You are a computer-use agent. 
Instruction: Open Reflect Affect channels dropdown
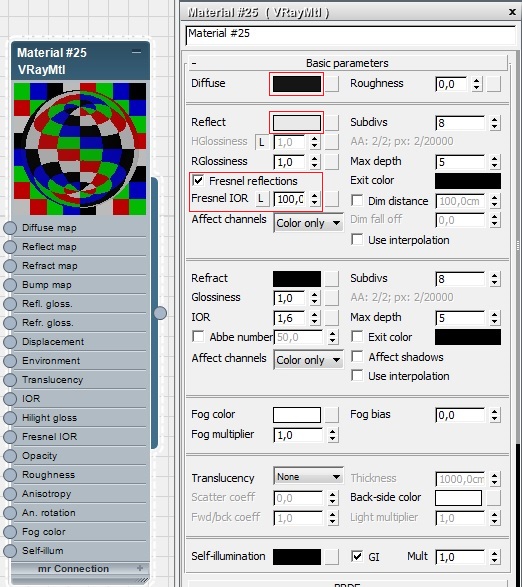[309, 223]
